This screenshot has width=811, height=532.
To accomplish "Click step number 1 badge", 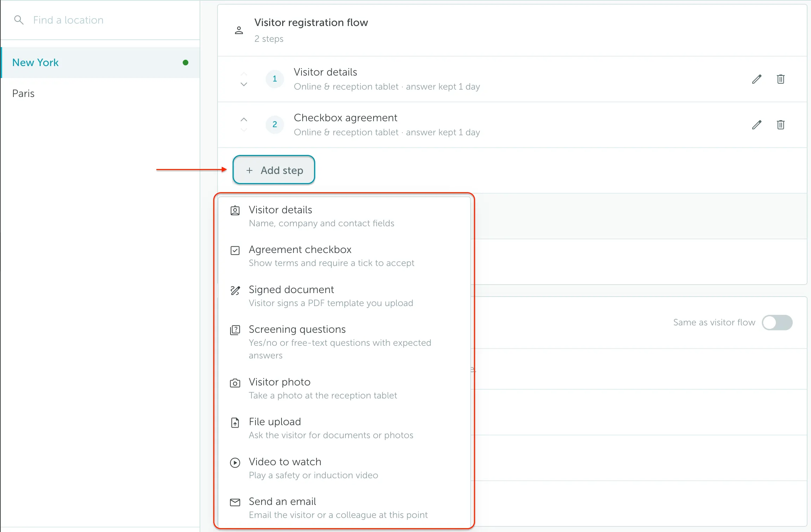I will (x=275, y=79).
